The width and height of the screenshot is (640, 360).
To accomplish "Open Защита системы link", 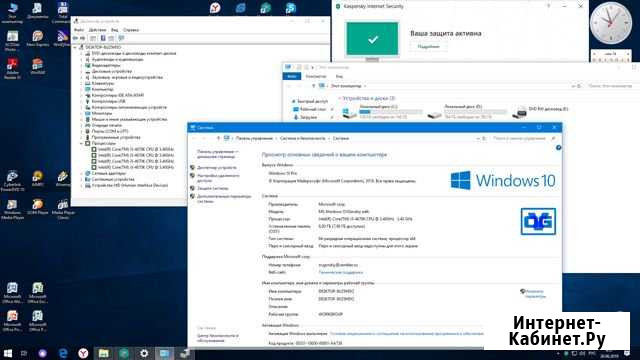I will point(212,189).
